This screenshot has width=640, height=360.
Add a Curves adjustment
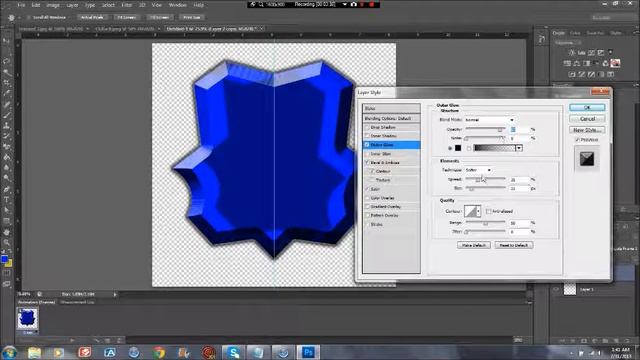tap(591, 52)
